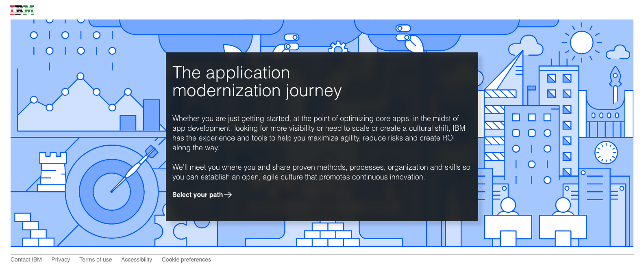Open the Privacy footer link
644x268 pixels.
(x=61, y=260)
